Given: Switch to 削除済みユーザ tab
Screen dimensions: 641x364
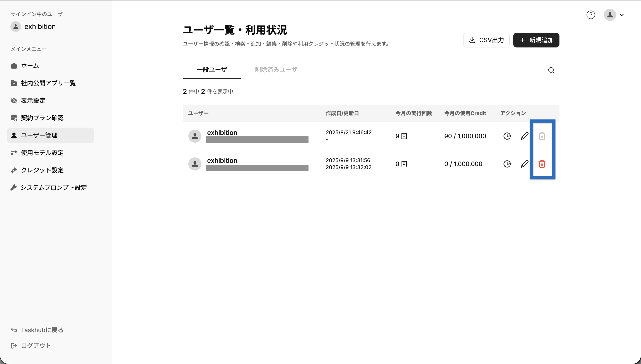Looking at the screenshot, I should (x=276, y=69).
